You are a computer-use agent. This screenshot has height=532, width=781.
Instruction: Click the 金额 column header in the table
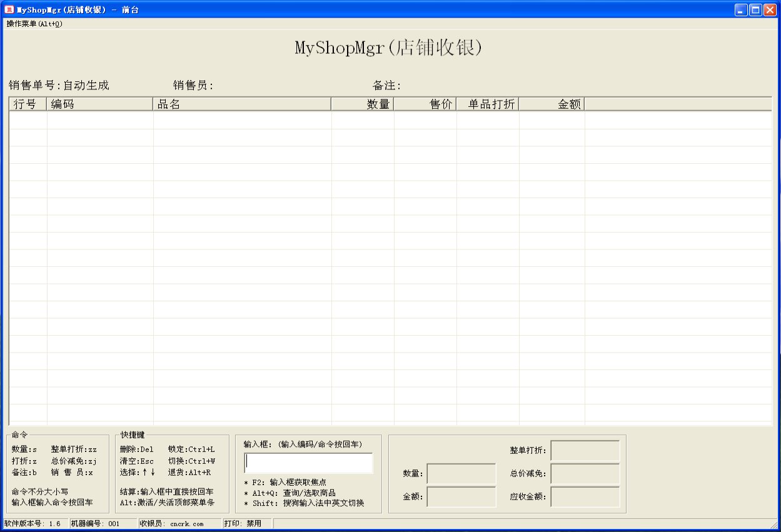pyautogui.click(x=552, y=104)
